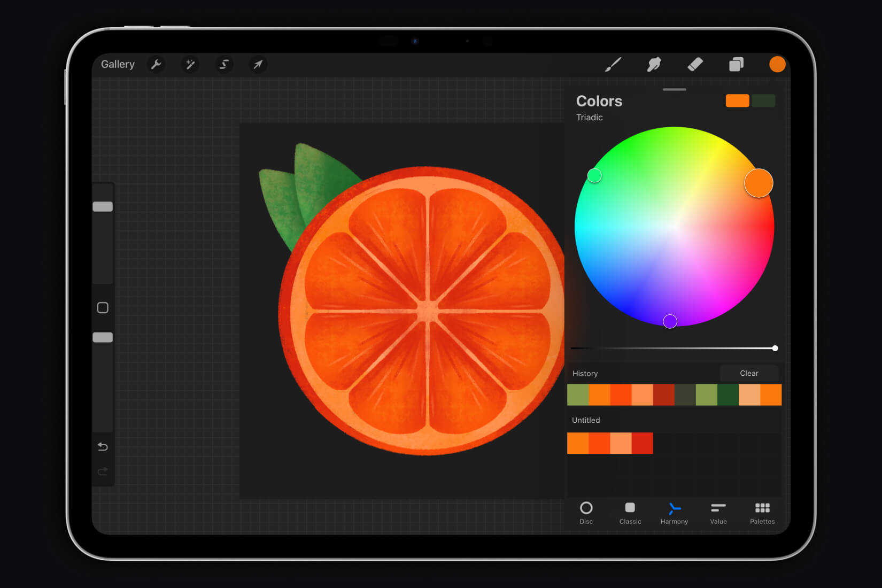Switch to the Classic color tab
This screenshot has width=882, height=588.
pyautogui.click(x=630, y=513)
